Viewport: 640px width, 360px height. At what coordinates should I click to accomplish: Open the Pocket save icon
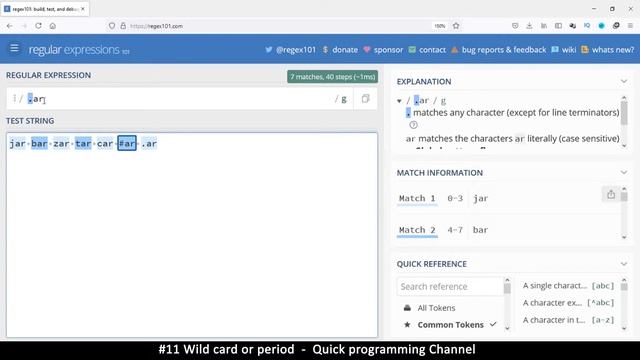pos(515,26)
